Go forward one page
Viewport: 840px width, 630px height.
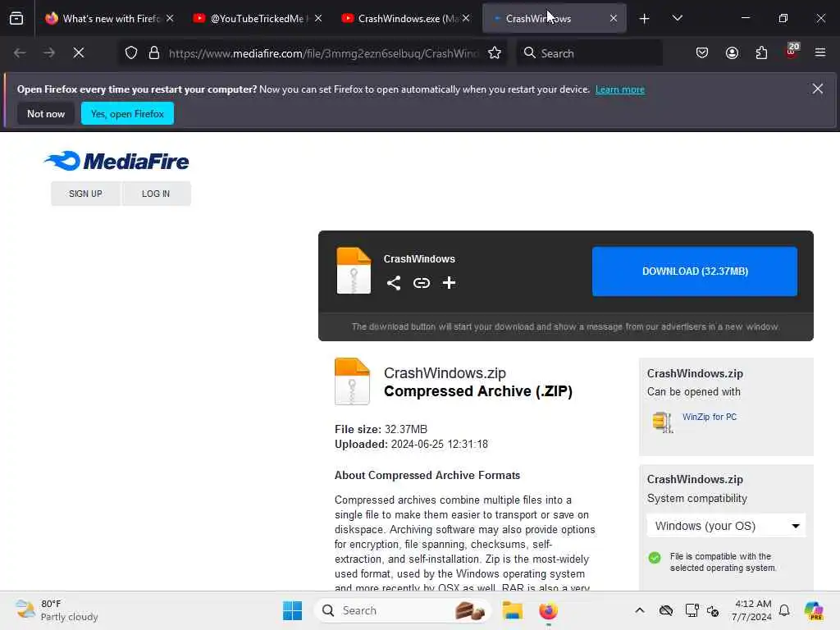[48, 53]
